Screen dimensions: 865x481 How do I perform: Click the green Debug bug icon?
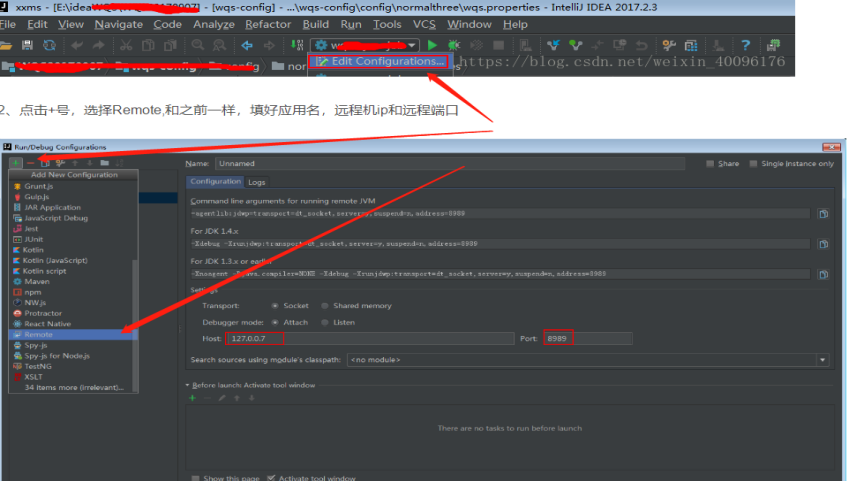pos(454,45)
